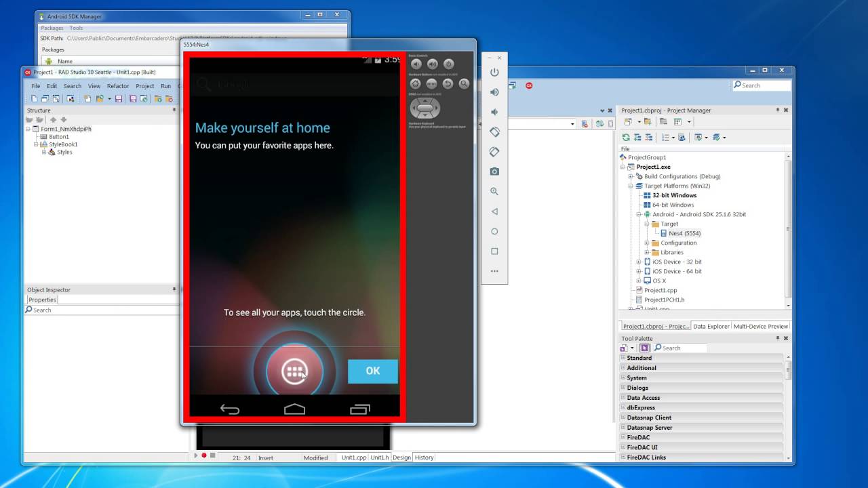The height and width of the screenshot is (488, 868).
Task: Click the DPAD center button
Action: click(x=425, y=108)
